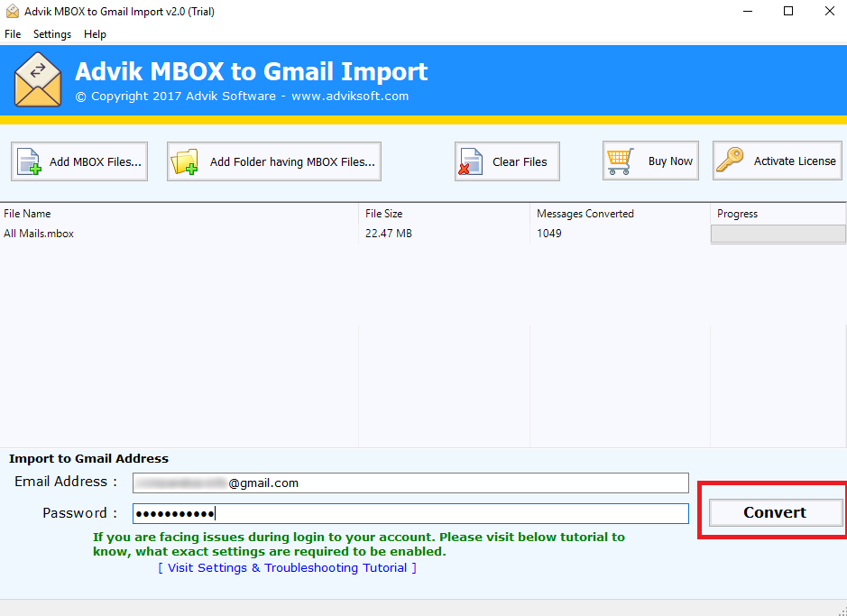
Task: Click inside the Email Address input field
Action: pyautogui.click(x=410, y=483)
